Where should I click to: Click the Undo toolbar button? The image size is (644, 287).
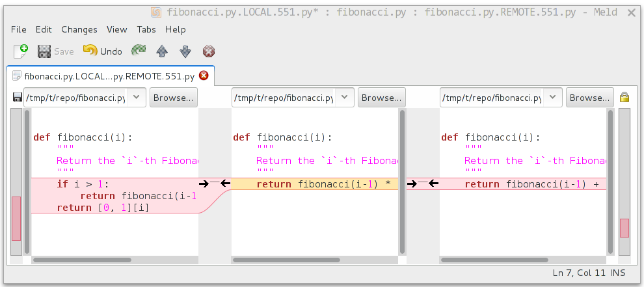tap(103, 51)
